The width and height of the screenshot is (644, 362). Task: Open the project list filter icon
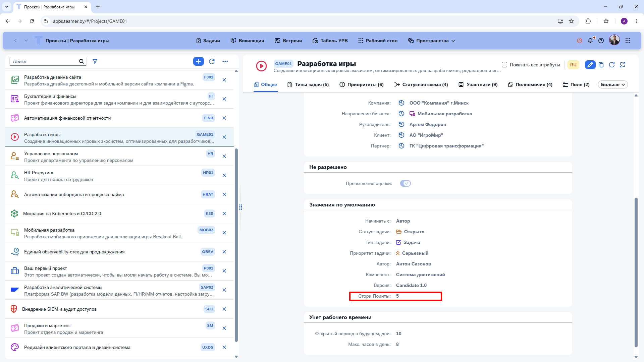pos(95,61)
